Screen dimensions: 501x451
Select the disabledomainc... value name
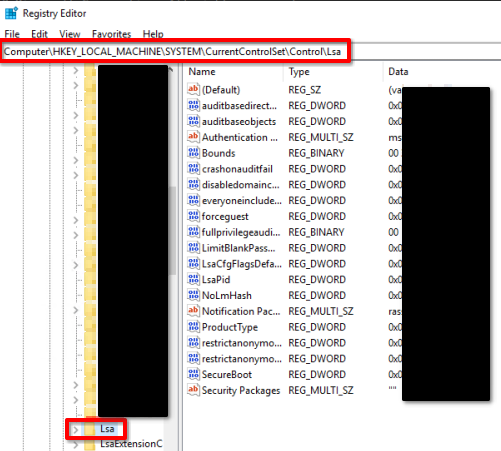tap(240, 185)
